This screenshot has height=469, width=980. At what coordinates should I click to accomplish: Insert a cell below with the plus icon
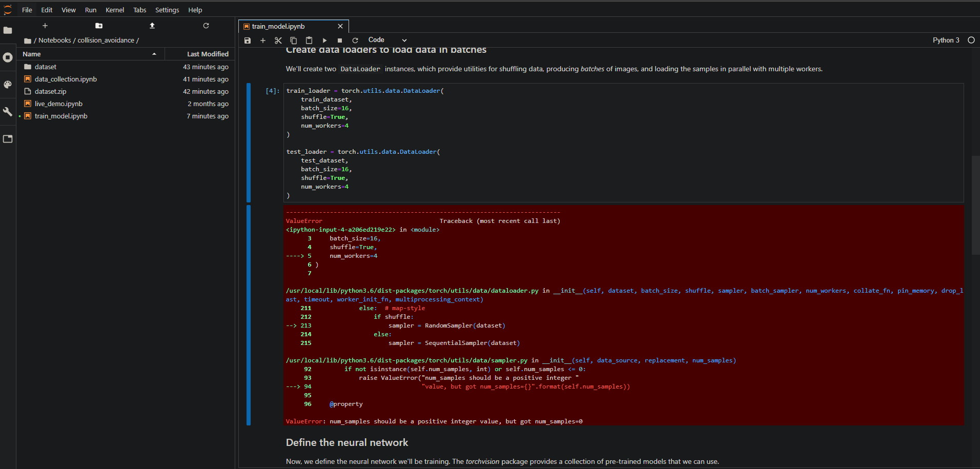[263, 40]
